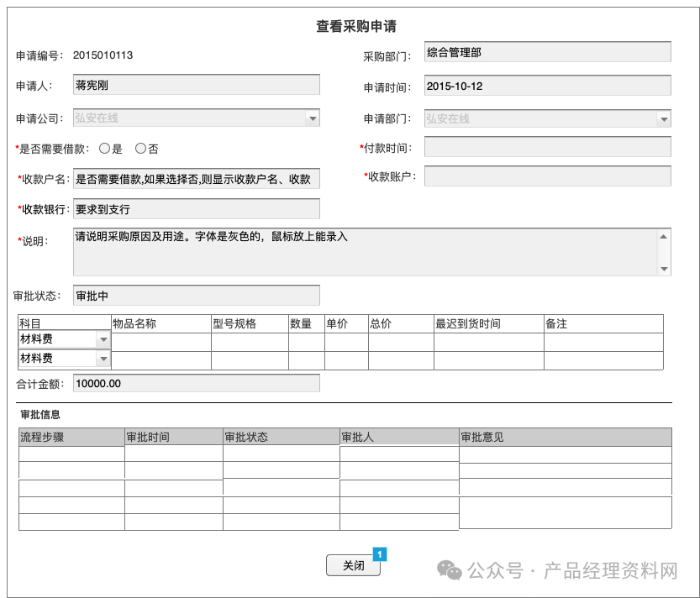Click the 合计金额 field 10000.00
Viewport: 700px width, 598px height.
pos(197,383)
